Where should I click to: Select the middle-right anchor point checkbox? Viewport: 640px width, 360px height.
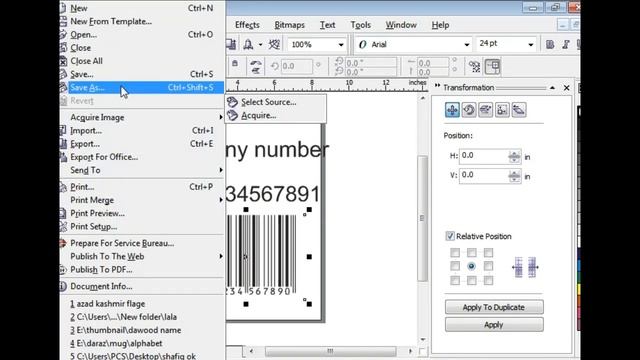point(488,266)
